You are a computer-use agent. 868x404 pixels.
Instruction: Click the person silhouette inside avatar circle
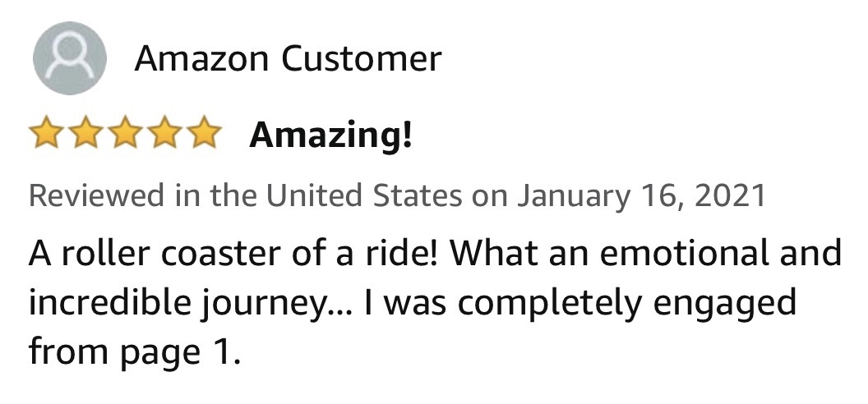(x=70, y=55)
